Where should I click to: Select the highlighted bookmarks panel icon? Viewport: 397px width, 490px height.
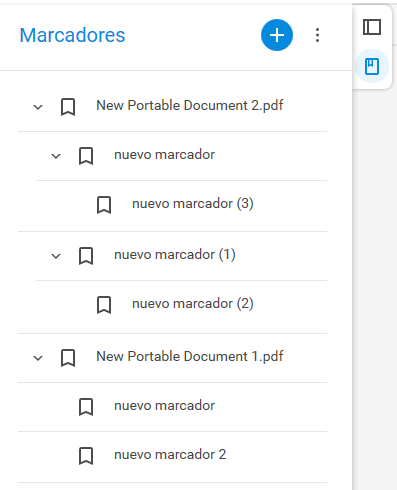[372, 66]
